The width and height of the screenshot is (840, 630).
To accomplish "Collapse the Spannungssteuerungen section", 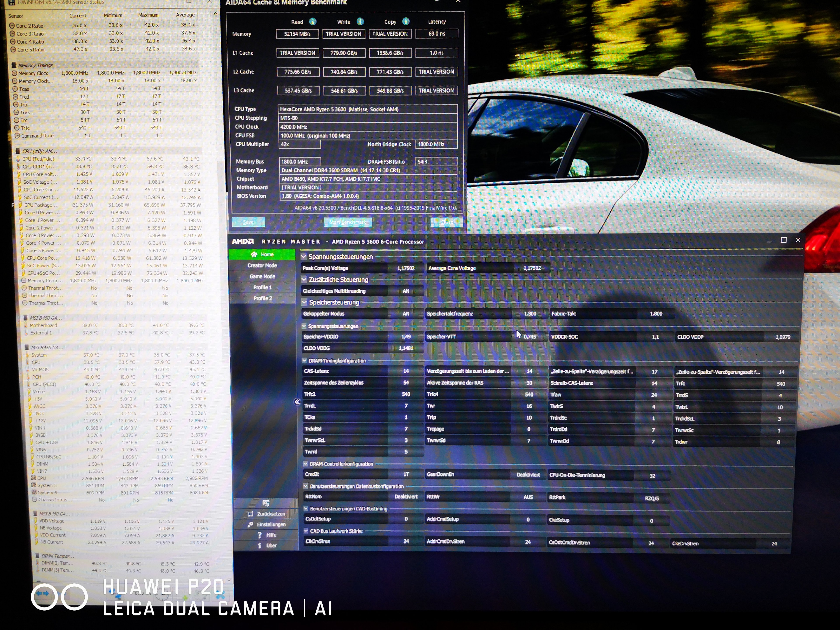I will [x=304, y=257].
